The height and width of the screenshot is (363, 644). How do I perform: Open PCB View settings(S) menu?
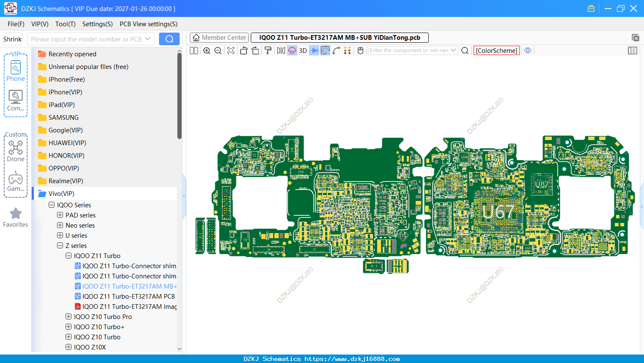tap(148, 24)
